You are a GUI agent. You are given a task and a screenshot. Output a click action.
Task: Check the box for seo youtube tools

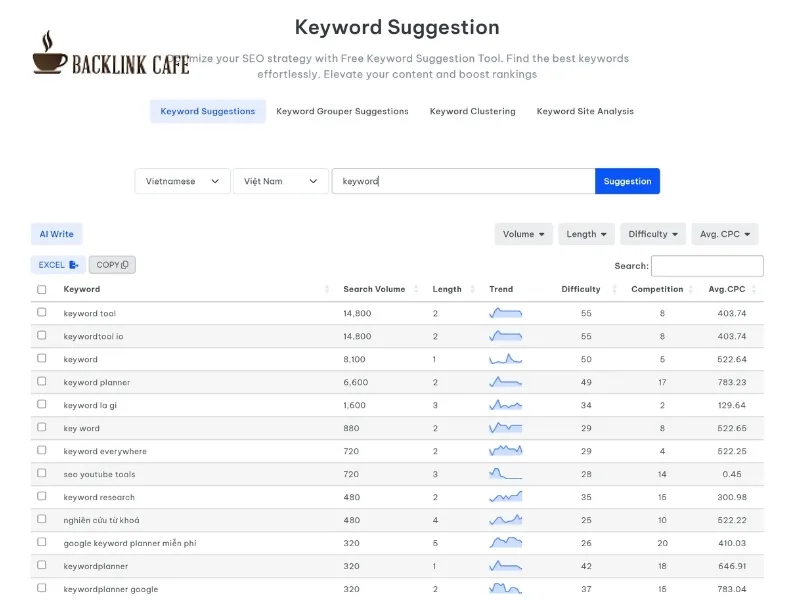(42, 473)
